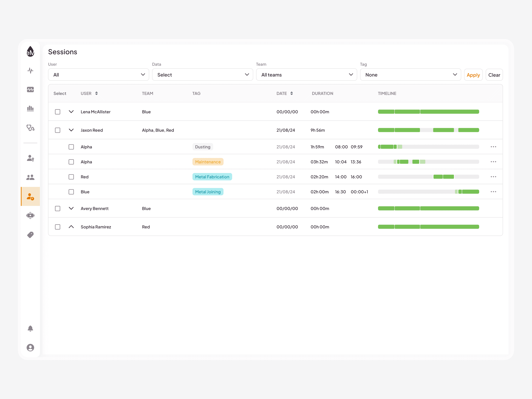532x399 pixels.
Task: Click the name Jaxon Reed
Action: (92, 130)
